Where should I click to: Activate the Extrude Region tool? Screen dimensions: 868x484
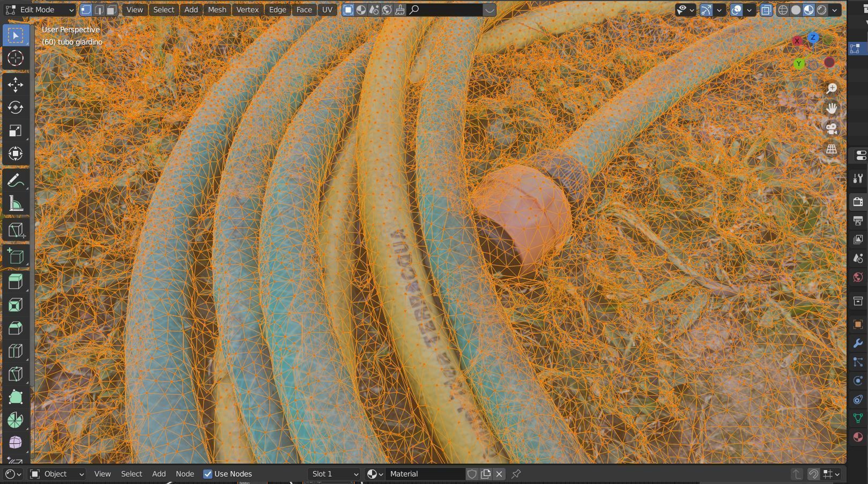point(16,282)
